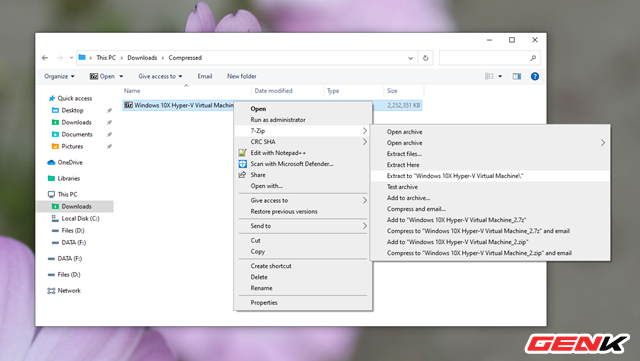
Task: Click the change view icon
Action: coord(489,76)
